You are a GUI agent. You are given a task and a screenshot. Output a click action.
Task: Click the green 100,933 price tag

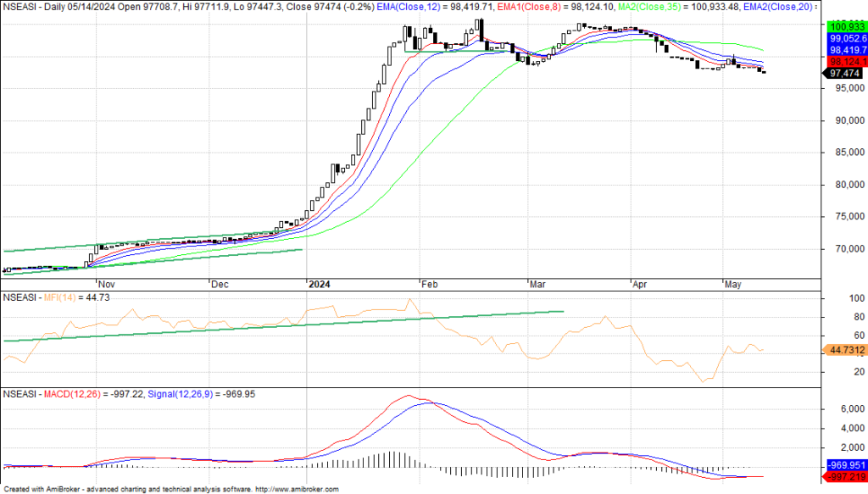click(x=845, y=27)
